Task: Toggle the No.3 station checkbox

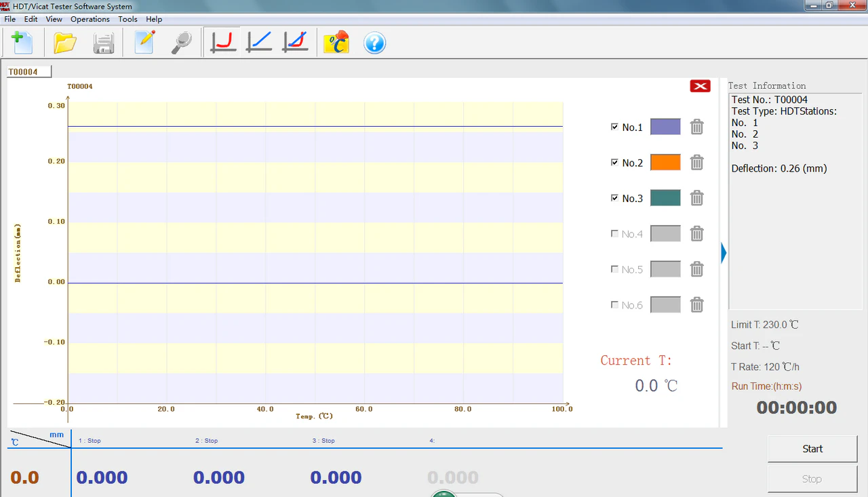Action: [614, 198]
